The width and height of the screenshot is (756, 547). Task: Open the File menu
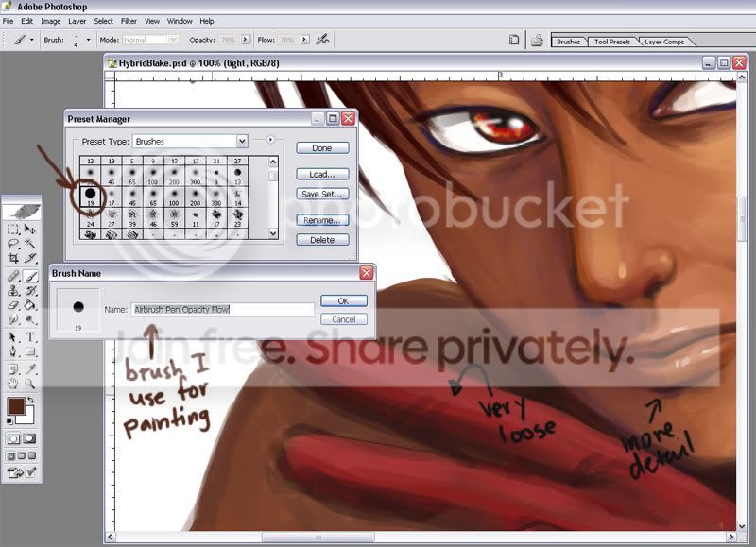[x=8, y=21]
